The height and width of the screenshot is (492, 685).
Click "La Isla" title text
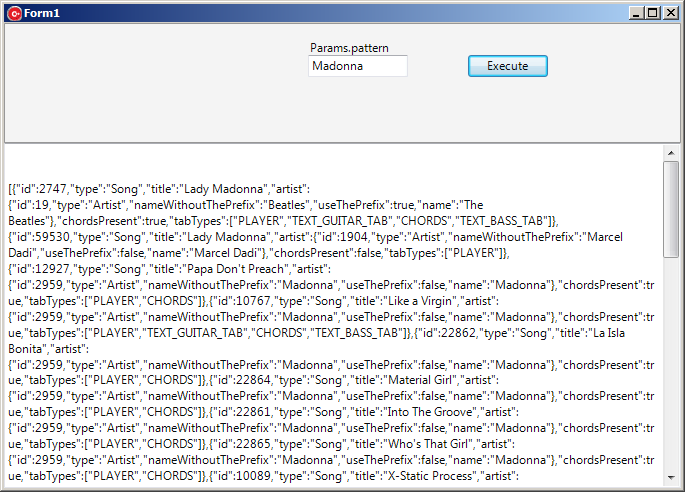pyautogui.click(x=609, y=333)
